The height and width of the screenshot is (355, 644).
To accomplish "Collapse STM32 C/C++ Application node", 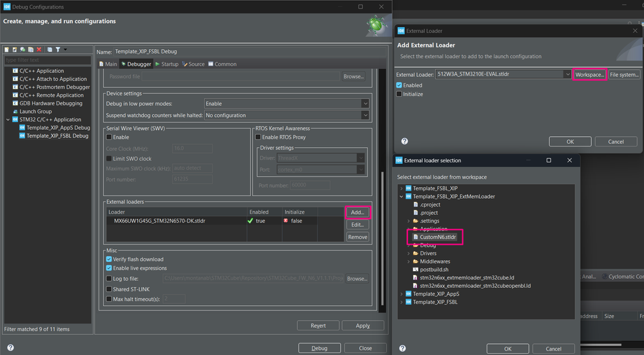I will [x=8, y=119].
